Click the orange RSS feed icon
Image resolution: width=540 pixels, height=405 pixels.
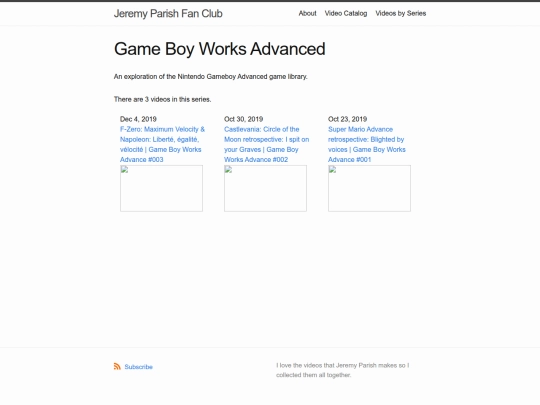tap(117, 366)
